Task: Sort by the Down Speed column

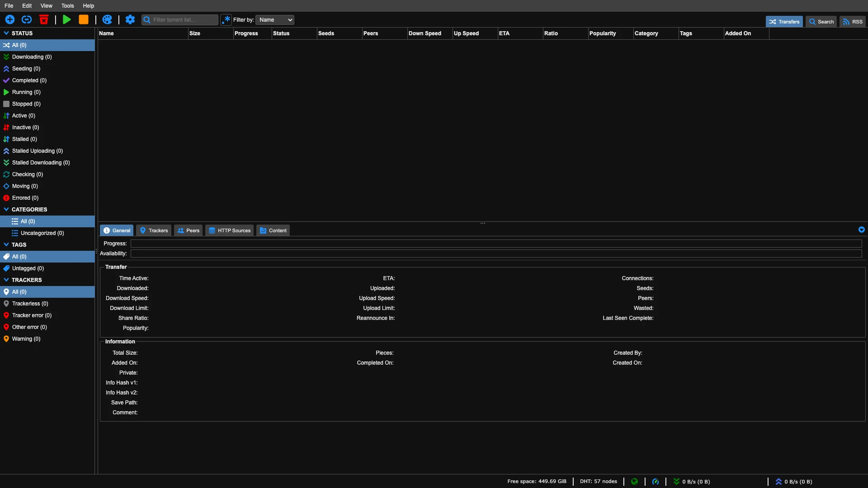Action: click(x=430, y=33)
